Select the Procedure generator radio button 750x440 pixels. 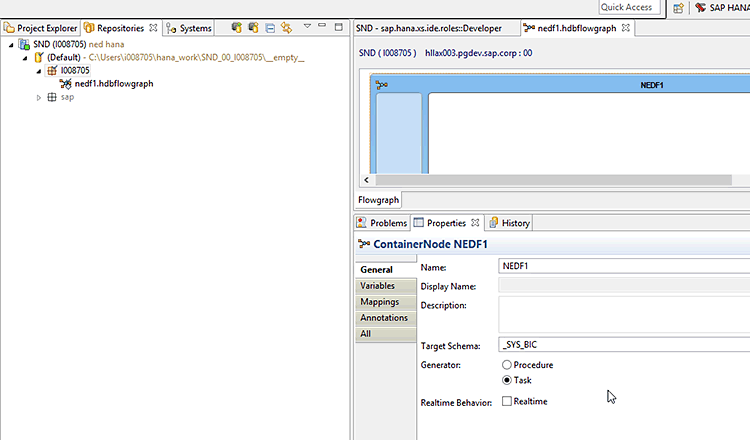[x=507, y=365]
